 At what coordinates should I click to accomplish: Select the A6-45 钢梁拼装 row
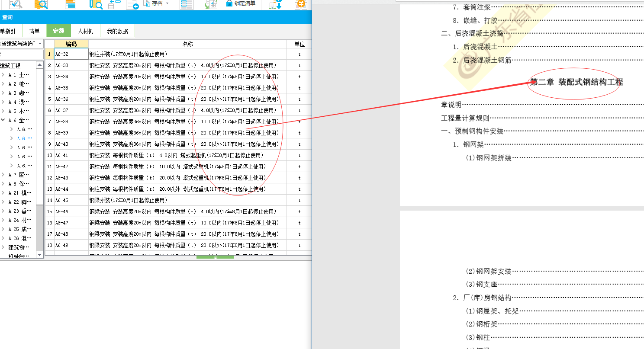click(x=178, y=200)
